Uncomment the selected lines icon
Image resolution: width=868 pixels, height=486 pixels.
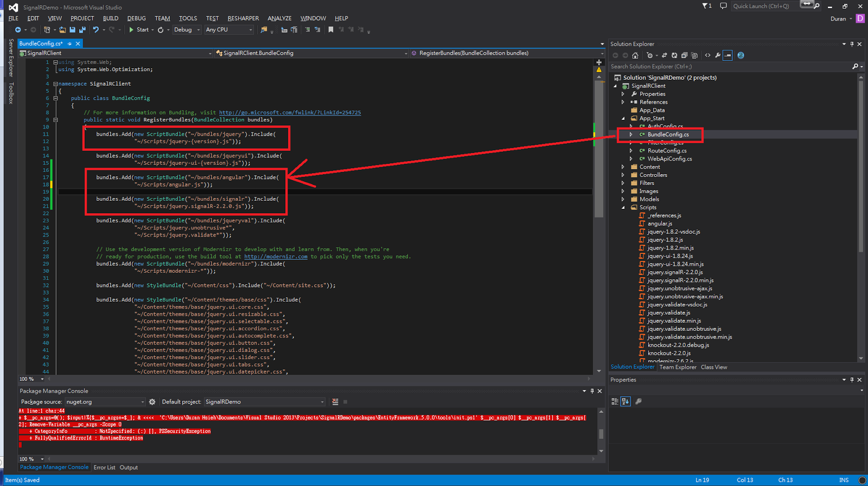pyautogui.click(x=317, y=30)
